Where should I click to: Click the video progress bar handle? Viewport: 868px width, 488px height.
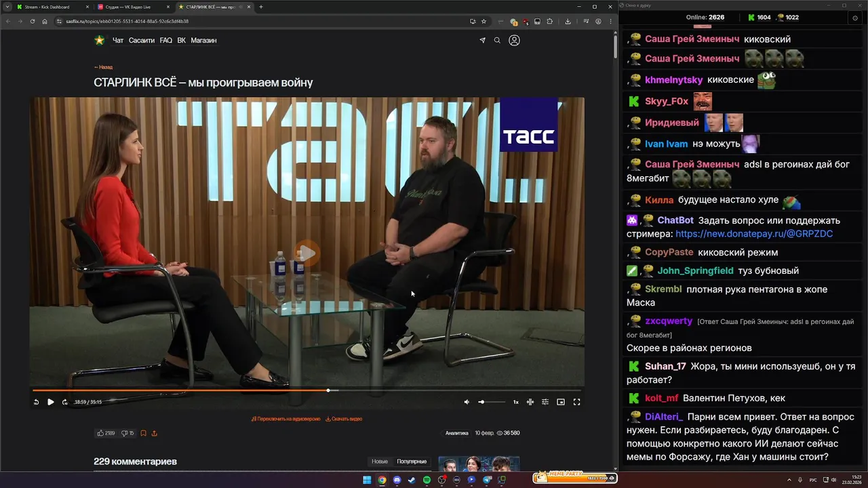coord(328,390)
